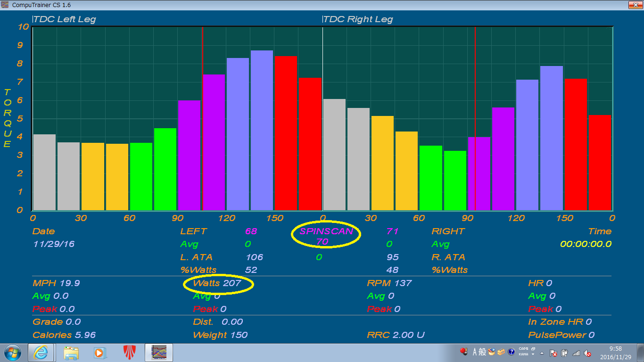Click the IME help question mark icon
Screen dimensions: 644x362
(x=511, y=352)
